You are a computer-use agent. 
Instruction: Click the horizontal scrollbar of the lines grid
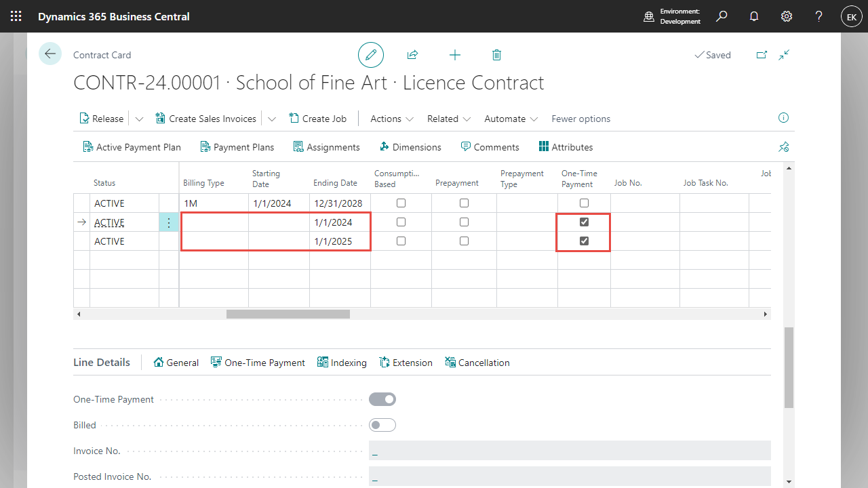288,314
